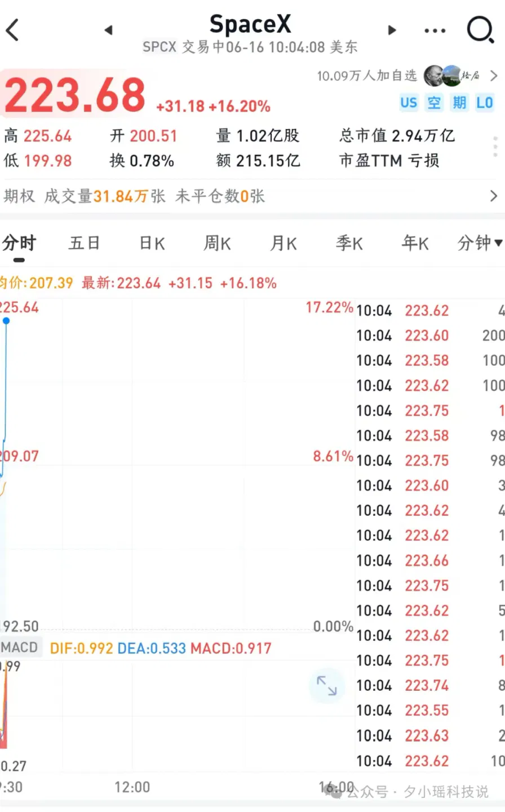505x812 pixels.
Task: Tap the MACD indicator label
Action: pos(20,647)
